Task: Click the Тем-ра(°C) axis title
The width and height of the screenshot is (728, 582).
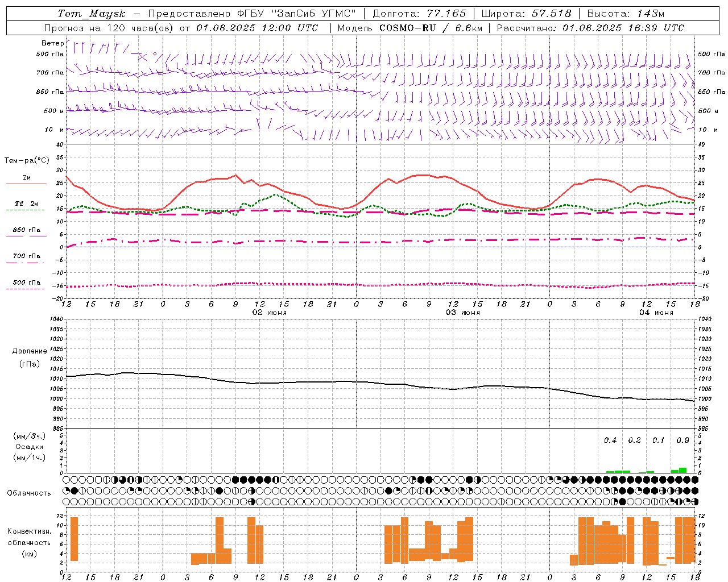Action: (x=27, y=161)
